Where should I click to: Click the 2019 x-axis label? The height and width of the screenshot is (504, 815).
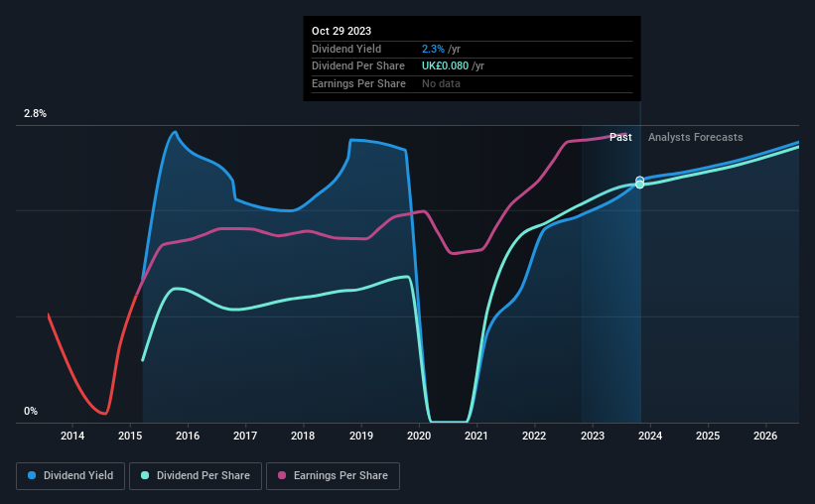coord(361,436)
